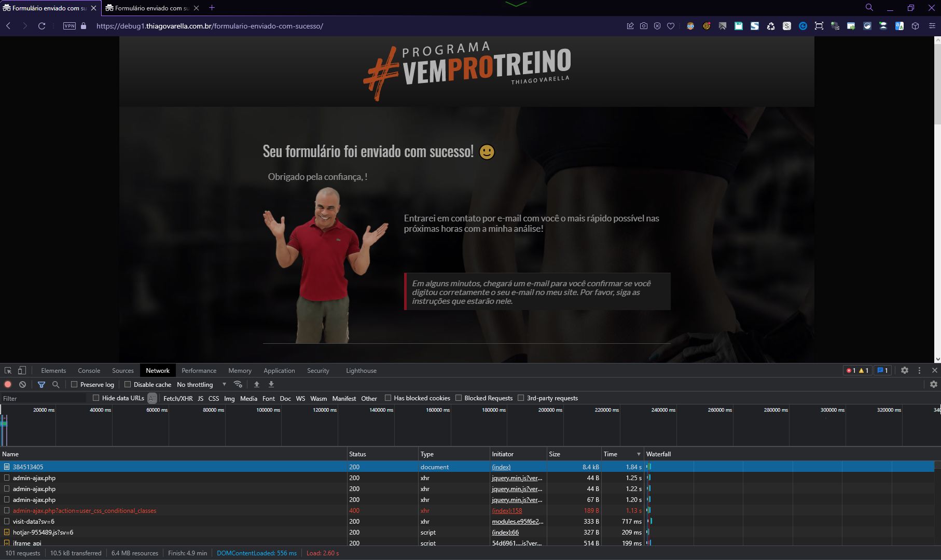Go back with the browser back arrow
This screenshot has height=560, width=941.
tap(8, 26)
